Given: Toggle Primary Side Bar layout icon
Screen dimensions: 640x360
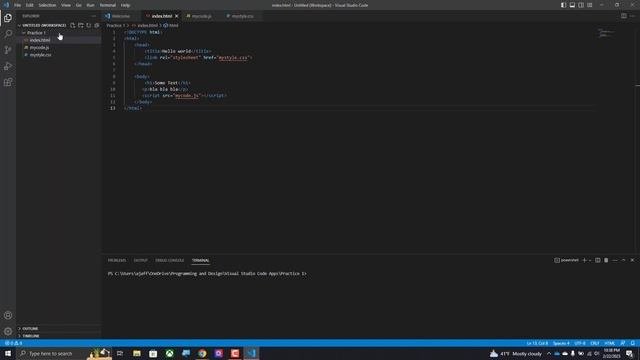Looking at the screenshot, I should click(563, 5).
